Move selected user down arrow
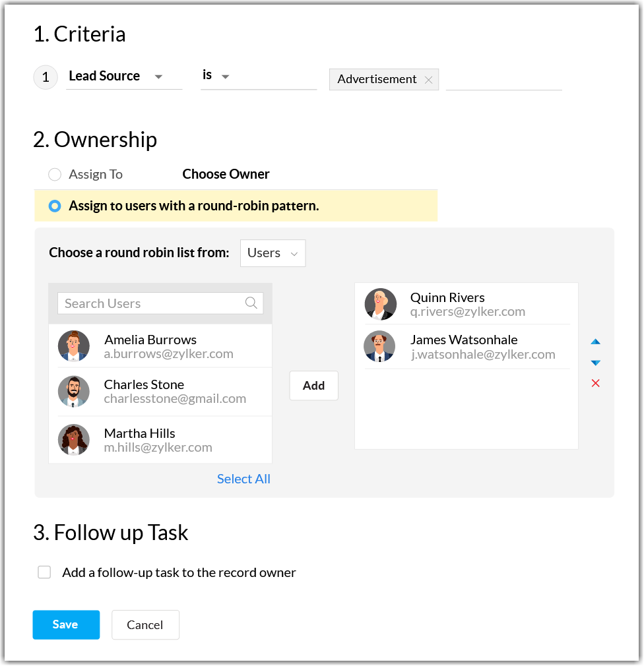 pyautogui.click(x=596, y=362)
